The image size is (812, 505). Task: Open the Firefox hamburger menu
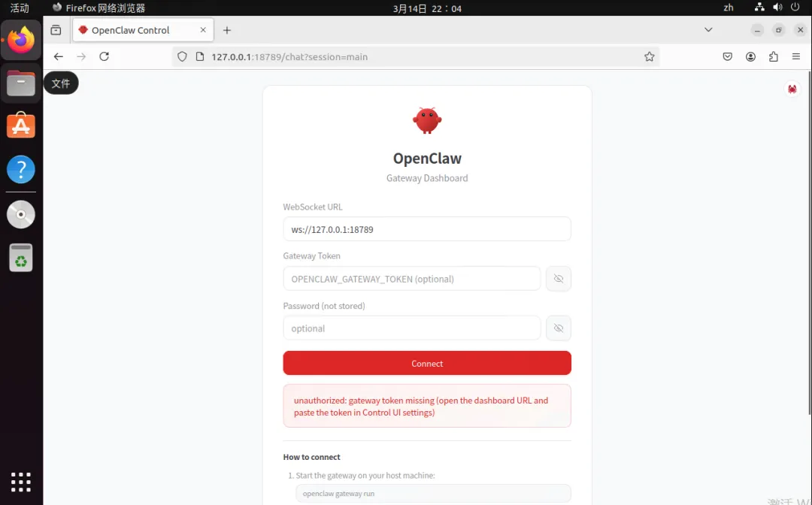click(x=796, y=57)
